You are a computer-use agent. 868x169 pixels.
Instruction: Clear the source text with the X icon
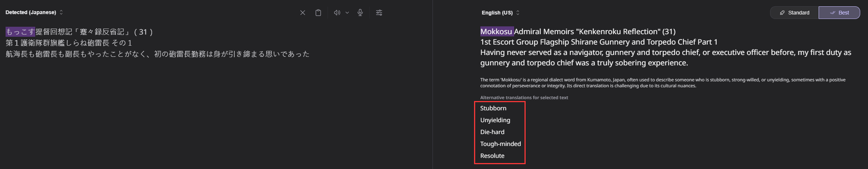[303, 13]
